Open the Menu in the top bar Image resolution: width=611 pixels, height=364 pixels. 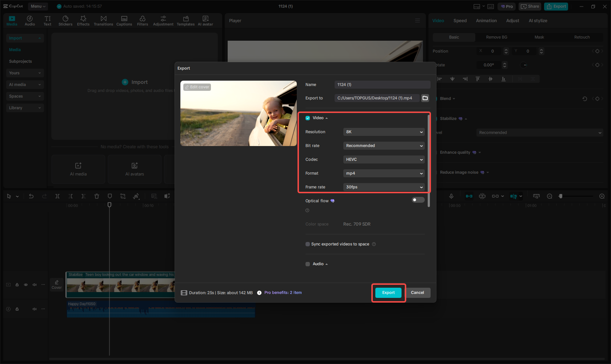[x=38, y=6]
